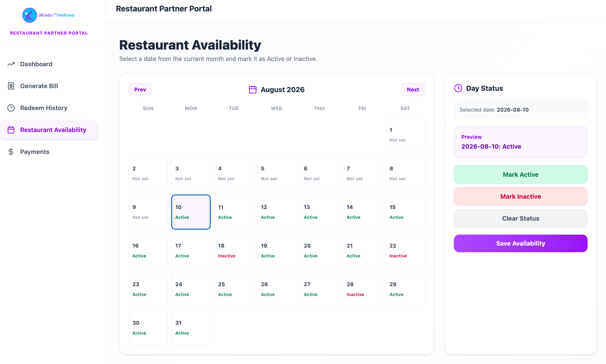This screenshot has width=606, height=364.
Task: Click the Generate Bill receipt icon
Action: [11, 86]
